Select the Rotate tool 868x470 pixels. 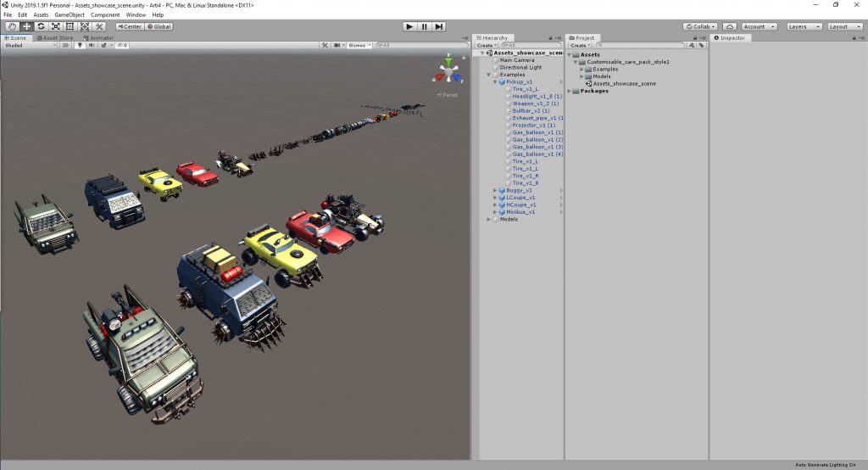[41, 26]
